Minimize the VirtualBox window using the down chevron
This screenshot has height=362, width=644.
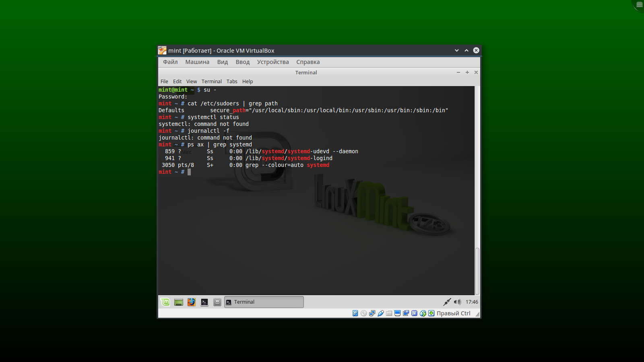457,50
